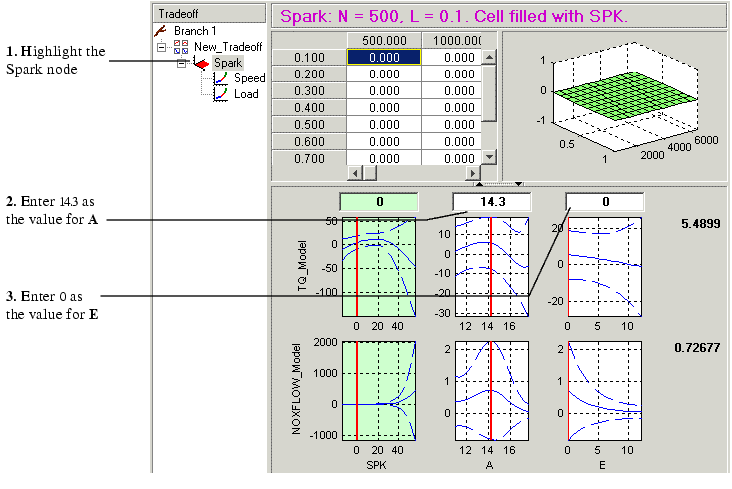Click the TQ_Model versus SPK plot
The height and width of the screenshot is (489, 732).
[379, 267]
